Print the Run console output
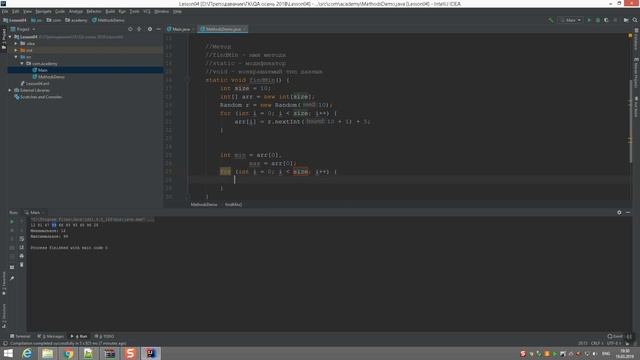Viewport: 640px width, 360px height. click(22, 256)
